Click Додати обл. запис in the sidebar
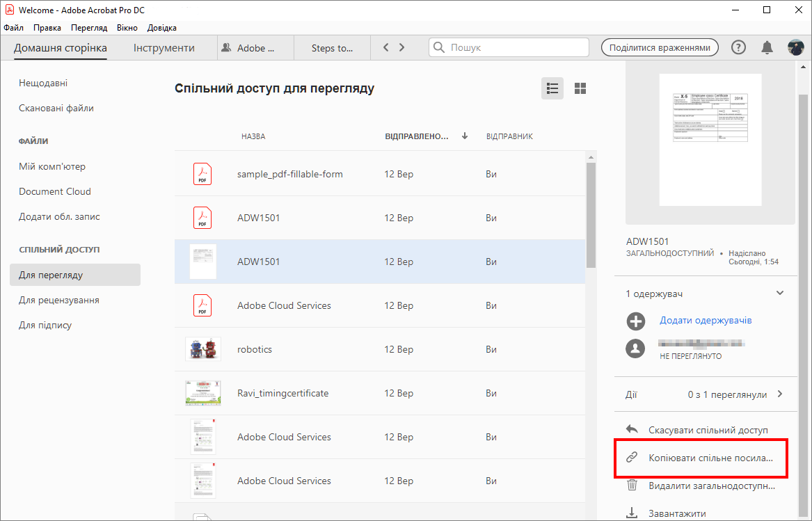Viewport: 812px width, 521px height. point(59,216)
